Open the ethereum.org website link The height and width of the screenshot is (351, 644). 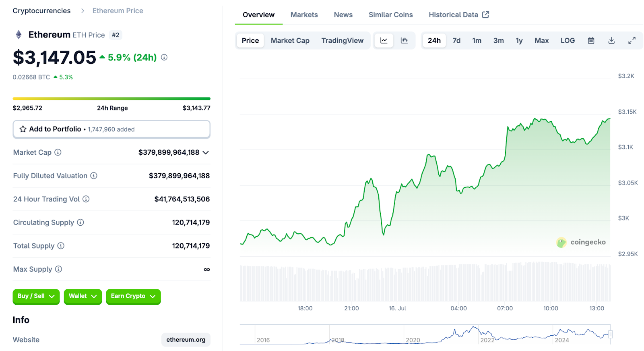click(x=186, y=340)
